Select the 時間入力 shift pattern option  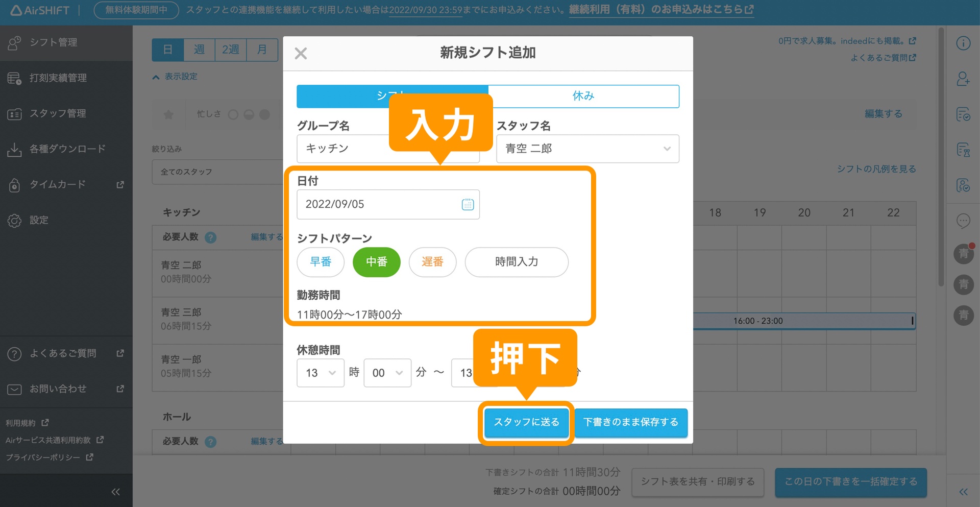click(x=516, y=262)
